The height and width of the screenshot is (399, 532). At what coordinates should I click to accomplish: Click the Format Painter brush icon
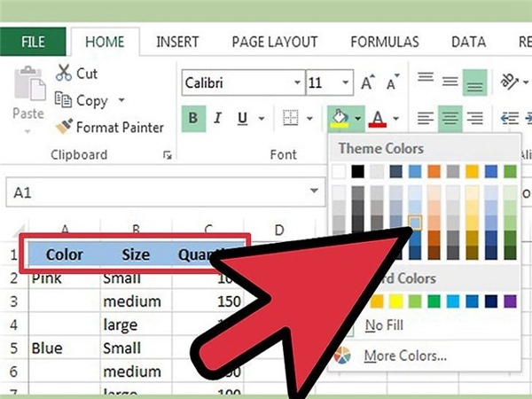pos(65,127)
